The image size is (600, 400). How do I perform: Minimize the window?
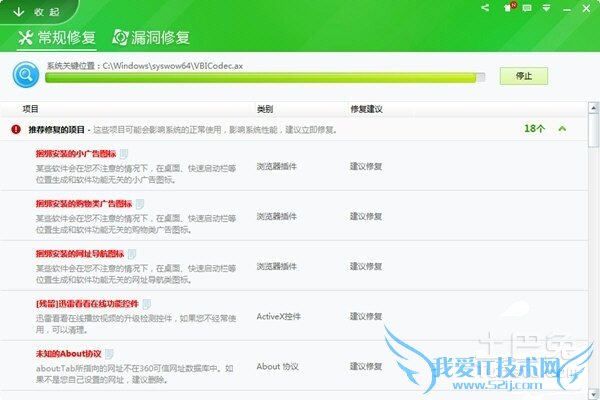point(567,10)
